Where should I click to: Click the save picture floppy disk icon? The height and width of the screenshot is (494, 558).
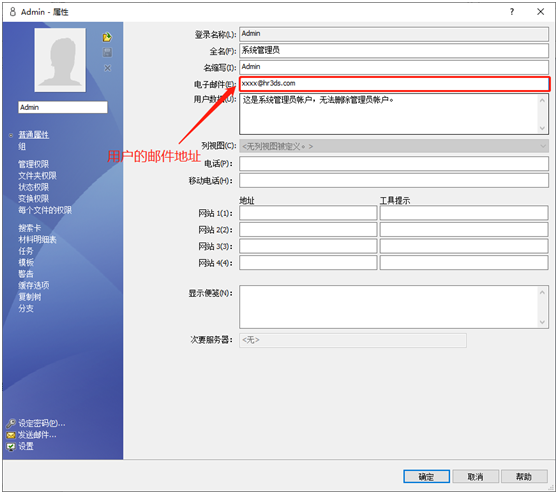tap(107, 53)
